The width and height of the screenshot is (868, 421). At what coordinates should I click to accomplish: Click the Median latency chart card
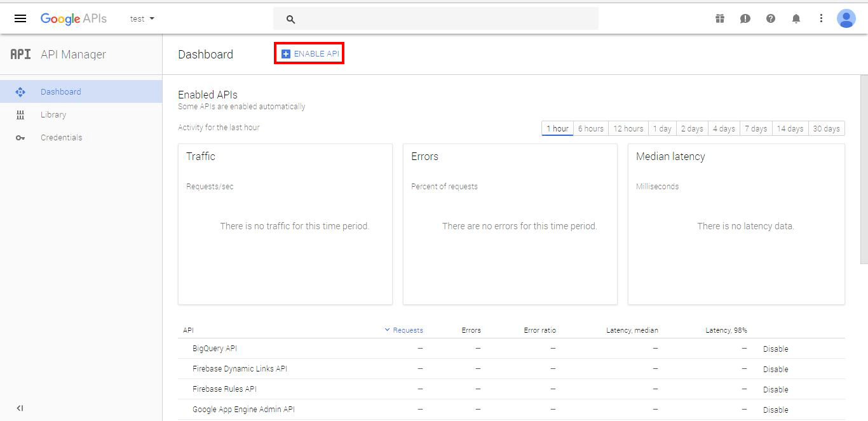tap(736, 224)
